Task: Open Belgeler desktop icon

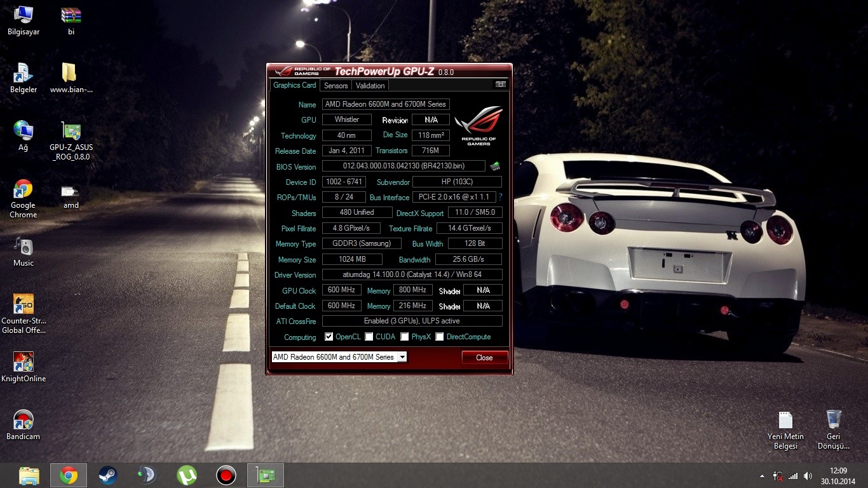Action: pyautogui.click(x=24, y=79)
